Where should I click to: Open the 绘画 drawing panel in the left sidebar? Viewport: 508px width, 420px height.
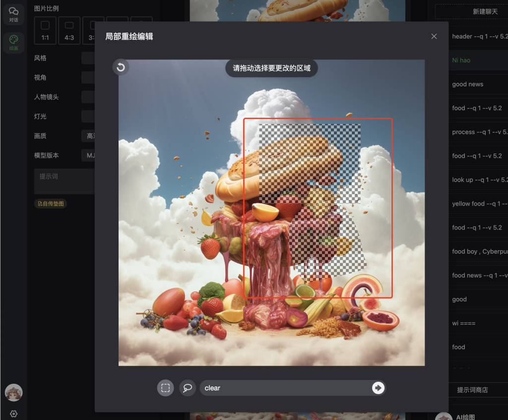click(x=13, y=43)
